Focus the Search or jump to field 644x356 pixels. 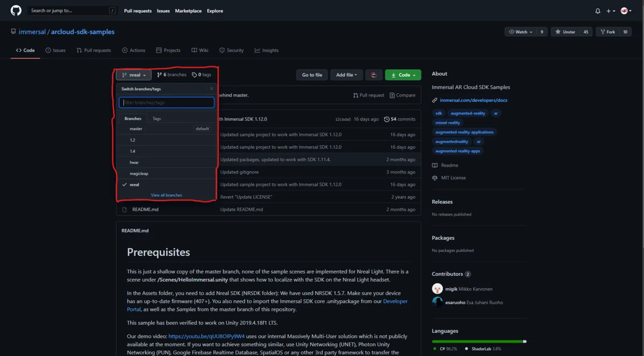[x=73, y=11]
